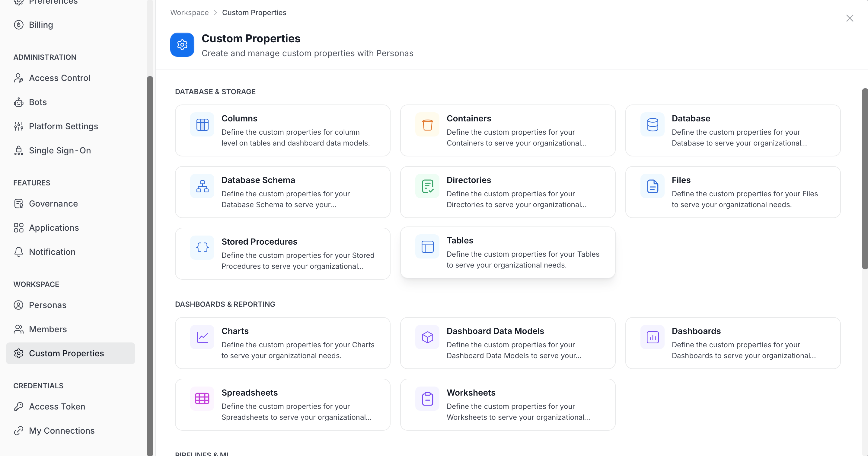Screen dimensions: 868x456
Task: Click the Tables layout icon
Action: pos(427,246)
